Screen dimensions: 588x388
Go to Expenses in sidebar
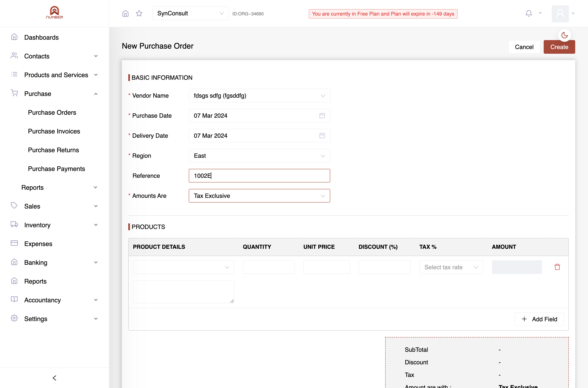(38, 244)
